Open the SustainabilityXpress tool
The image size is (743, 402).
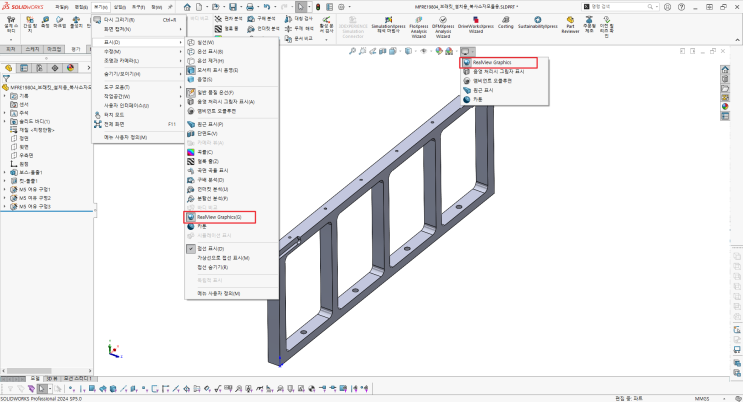pos(537,22)
